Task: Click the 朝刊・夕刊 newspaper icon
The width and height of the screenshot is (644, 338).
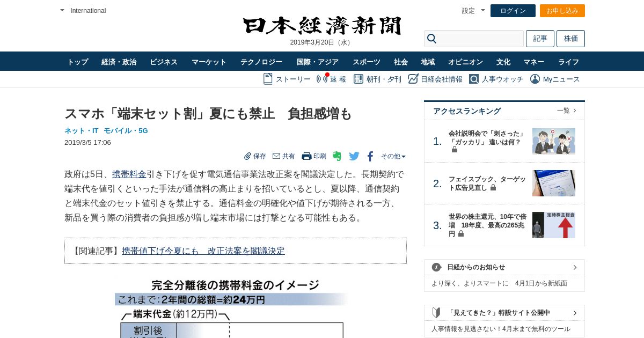Action: (357, 79)
